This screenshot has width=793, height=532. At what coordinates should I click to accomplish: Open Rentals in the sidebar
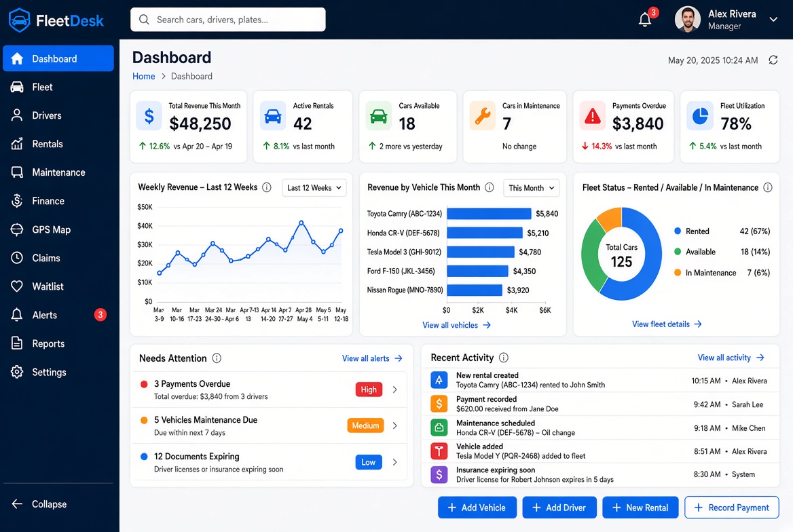tap(58, 144)
